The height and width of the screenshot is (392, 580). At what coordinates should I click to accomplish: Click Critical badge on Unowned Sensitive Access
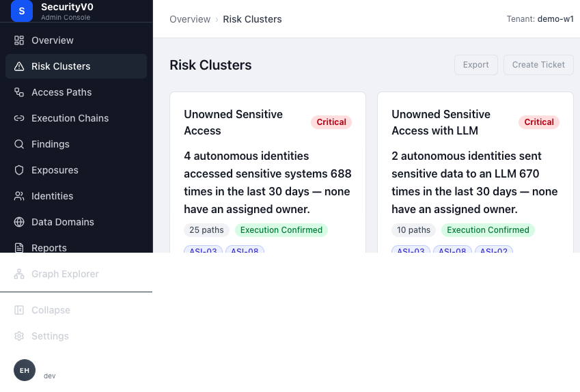click(x=331, y=122)
